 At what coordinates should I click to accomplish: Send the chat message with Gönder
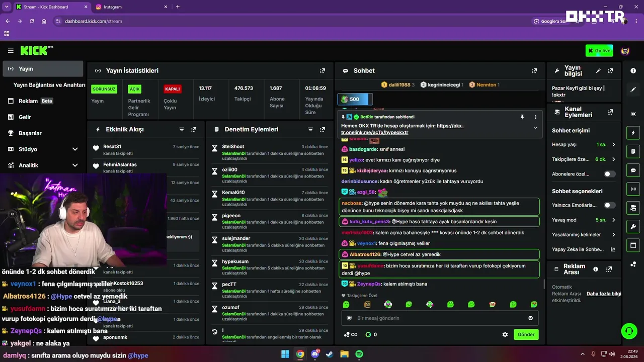[526, 334]
